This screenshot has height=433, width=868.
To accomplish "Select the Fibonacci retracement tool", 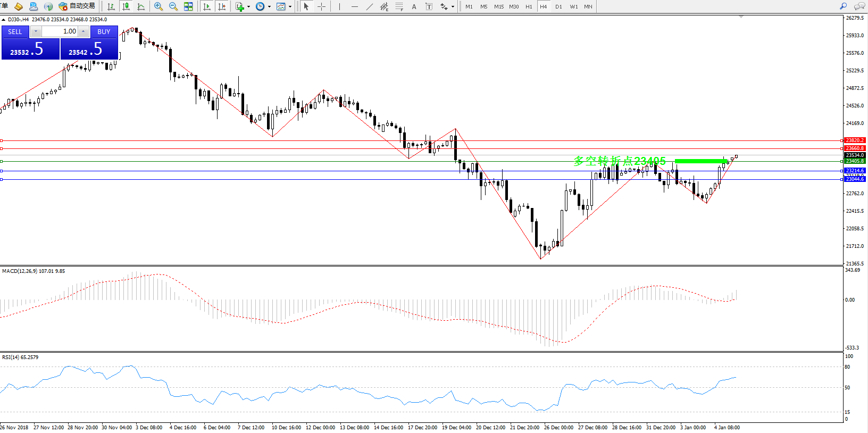I will pyautogui.click(x=399, y=6).
